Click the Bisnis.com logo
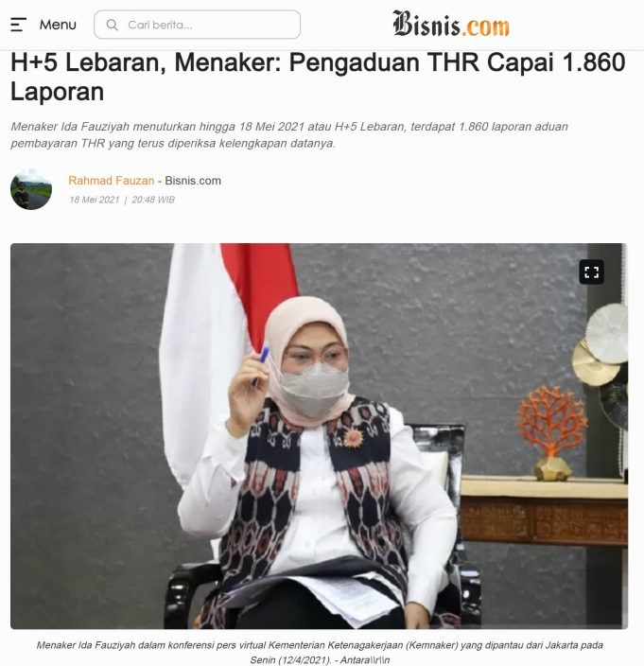 [x=451, y=24]
